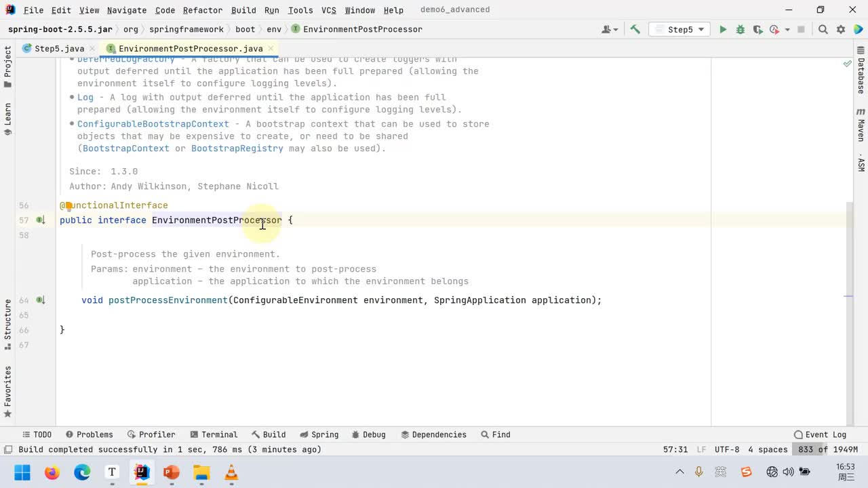
Task: Open the Project tool window
Action: pos(7,66)
